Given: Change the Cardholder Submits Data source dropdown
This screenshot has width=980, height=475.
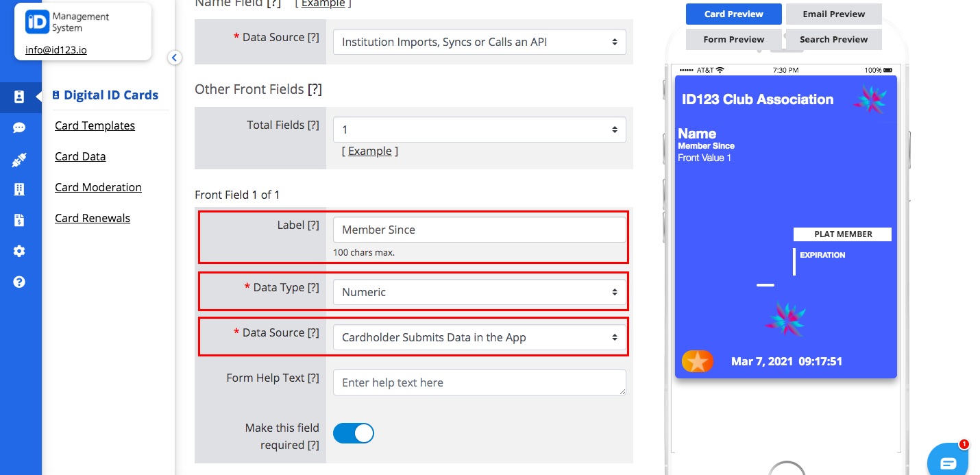Looking at the screenshot, I should coord(479,337).
